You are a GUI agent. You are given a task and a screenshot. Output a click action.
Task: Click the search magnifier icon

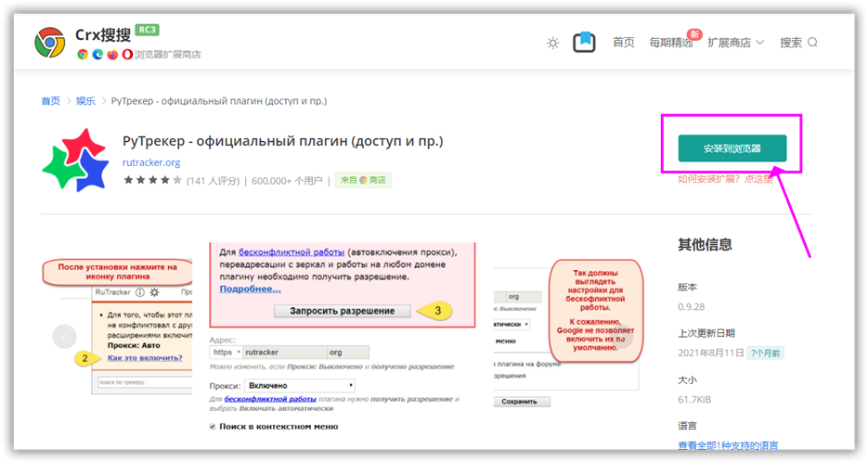click(x=813, y=43)
